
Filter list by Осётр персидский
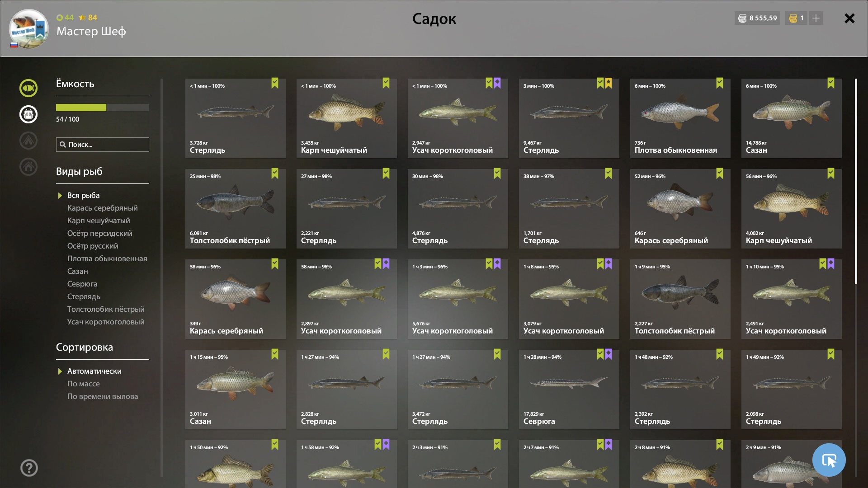pos(100,233)
